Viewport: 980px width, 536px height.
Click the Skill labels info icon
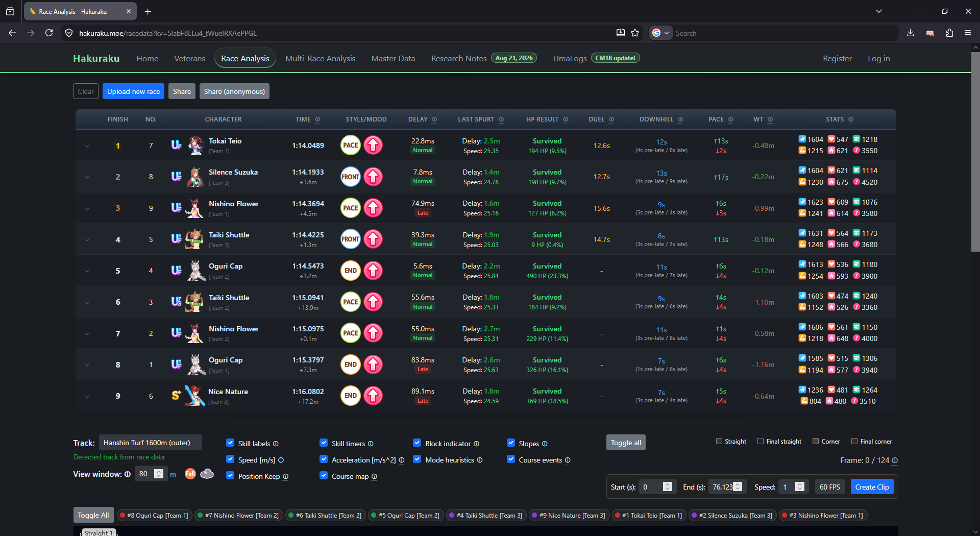(x=276, y=444)
